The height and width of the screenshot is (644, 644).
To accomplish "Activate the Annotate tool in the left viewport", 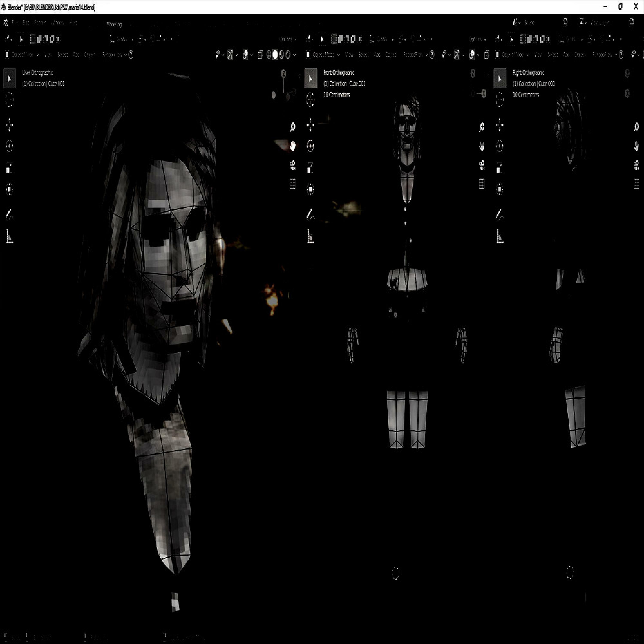I will [9, 214].
